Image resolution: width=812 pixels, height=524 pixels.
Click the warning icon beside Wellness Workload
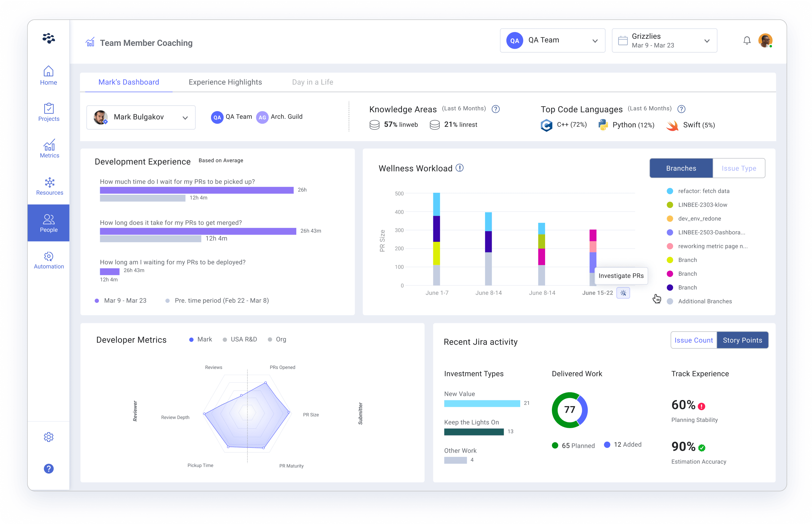click(459, 168)
